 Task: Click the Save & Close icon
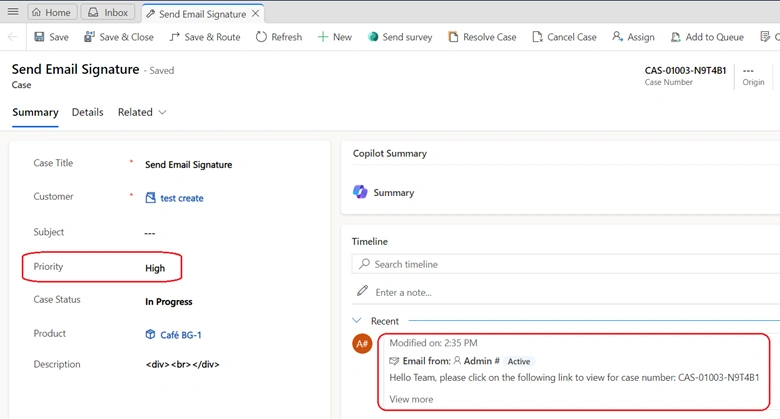[x=89, y=37]
